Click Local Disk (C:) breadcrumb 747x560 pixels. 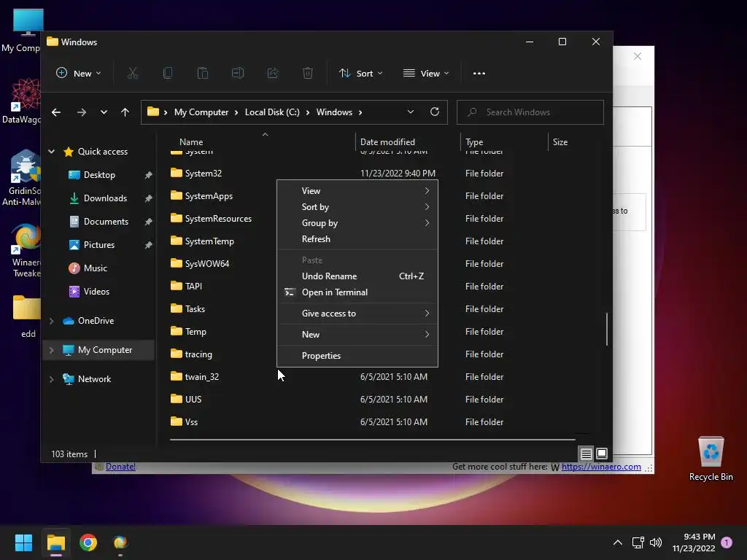[x=272, y=112]
